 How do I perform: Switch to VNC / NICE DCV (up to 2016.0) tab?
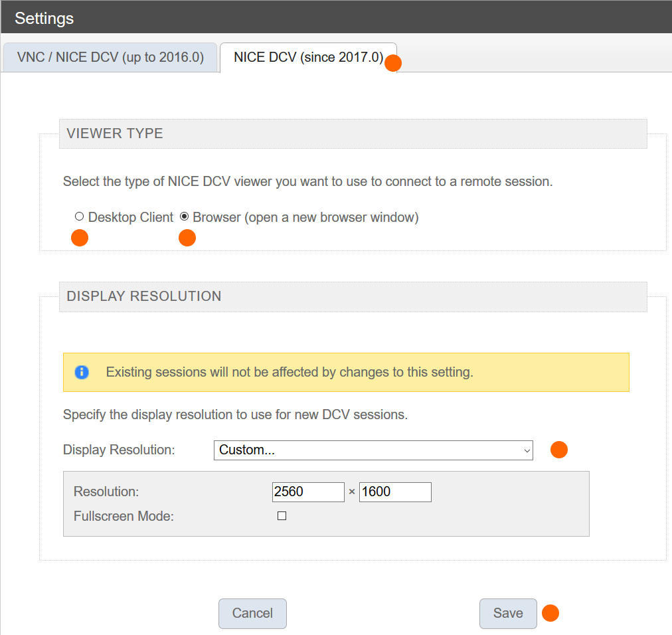point(110,58)
